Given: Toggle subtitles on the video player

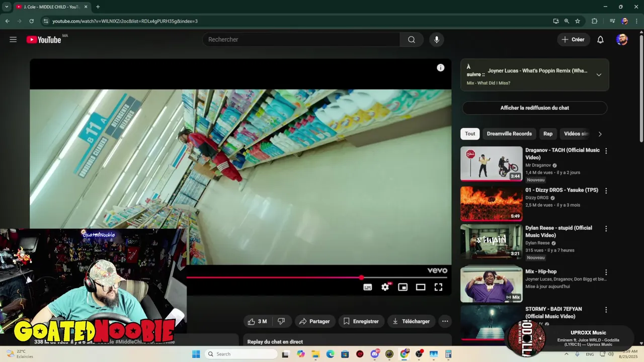Looking at the screenshot, I should [368, 287].
